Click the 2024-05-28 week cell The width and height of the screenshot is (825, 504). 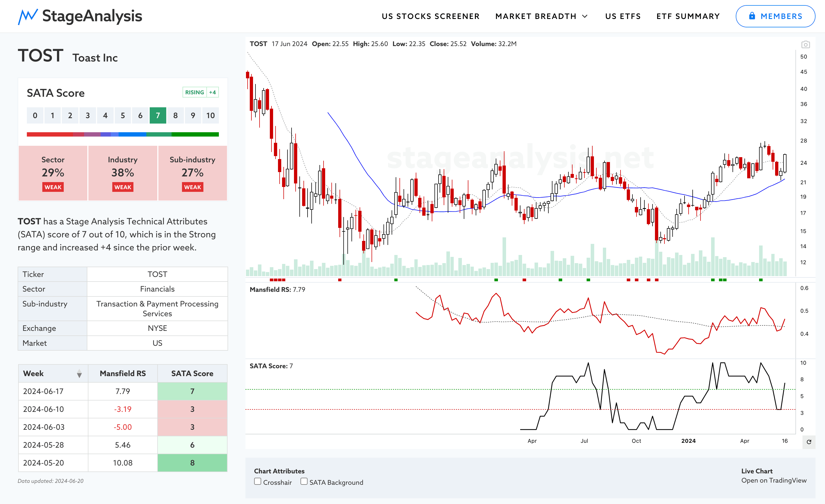coord(53,445)
